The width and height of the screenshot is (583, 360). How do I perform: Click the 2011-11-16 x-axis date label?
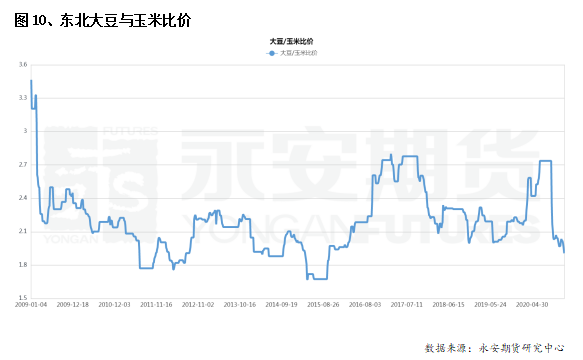pos(156,304)
